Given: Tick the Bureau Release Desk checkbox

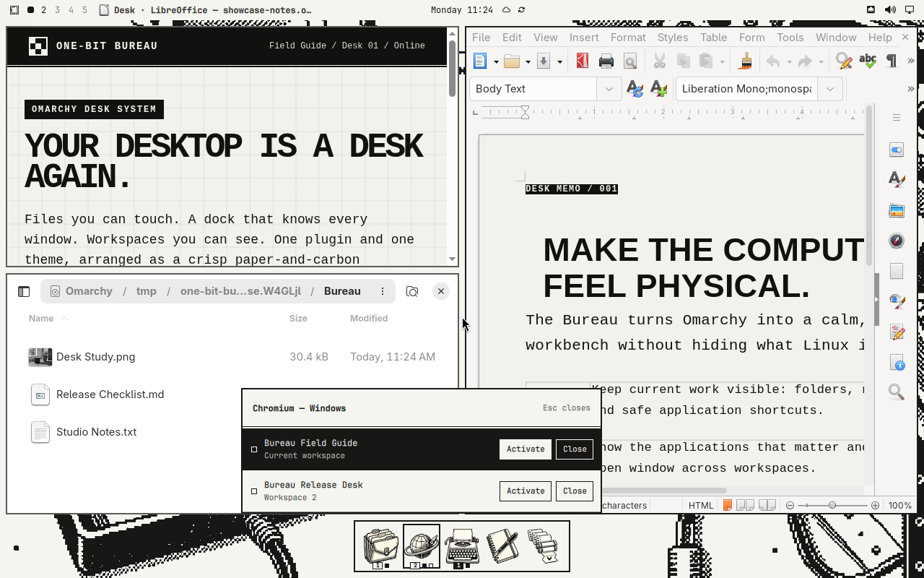Looking at the screenshot, I should click(x=254, y=491).
